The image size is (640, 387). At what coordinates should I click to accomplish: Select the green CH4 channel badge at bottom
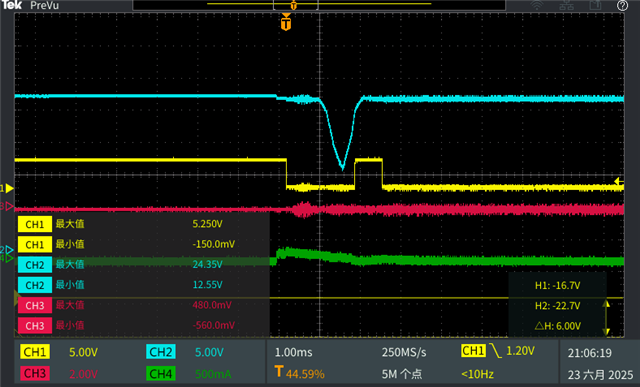tap(160, 373)
